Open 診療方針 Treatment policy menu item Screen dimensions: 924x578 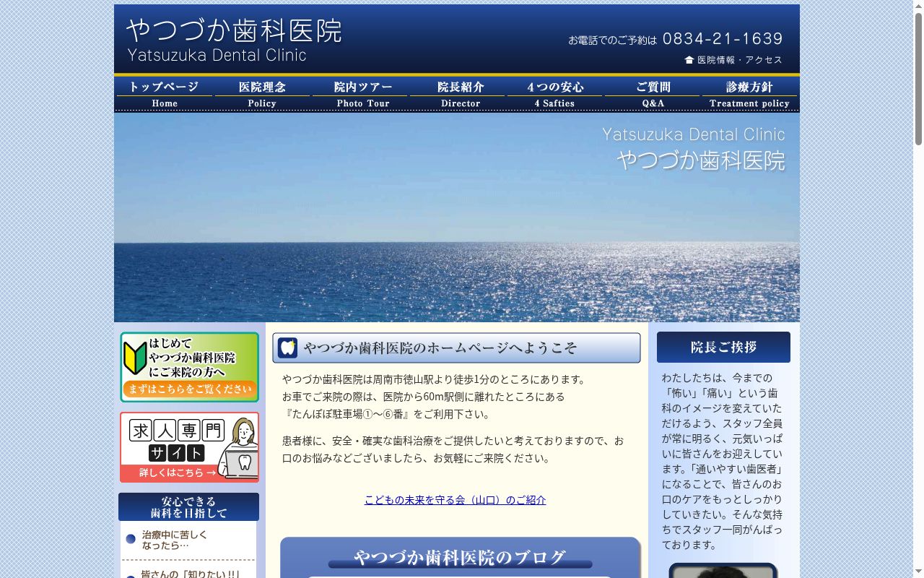(750, 94)
